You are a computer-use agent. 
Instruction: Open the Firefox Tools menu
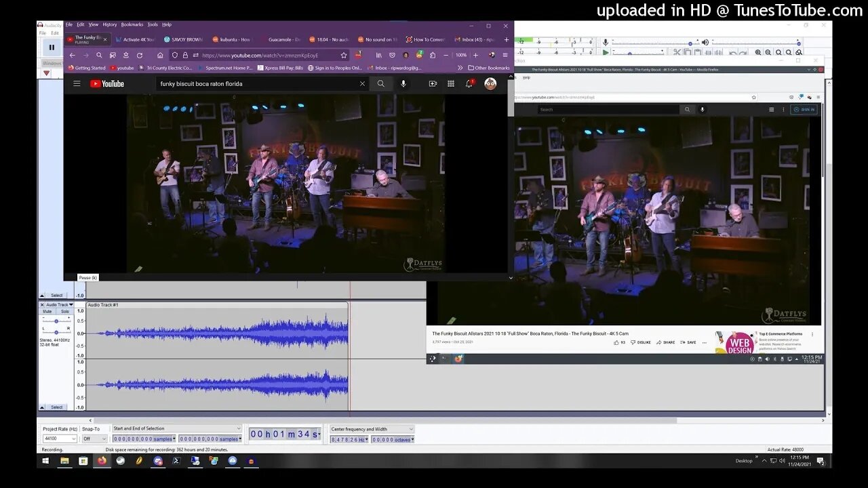pyautogui.click(x=153, y=24)
